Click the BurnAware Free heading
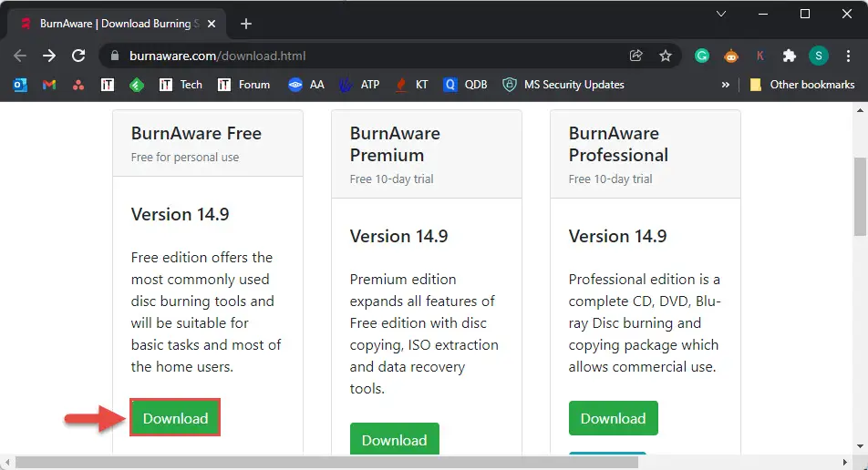The image size is (868, 470). coord(196,133)
